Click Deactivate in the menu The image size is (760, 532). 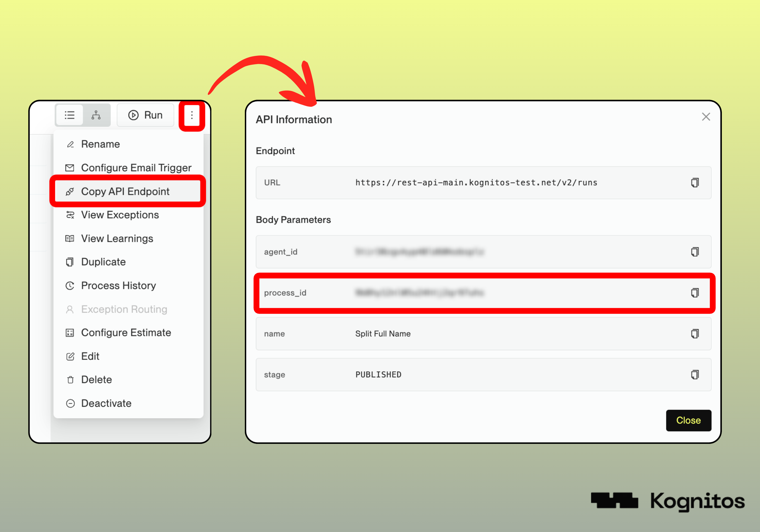point(106,403)
